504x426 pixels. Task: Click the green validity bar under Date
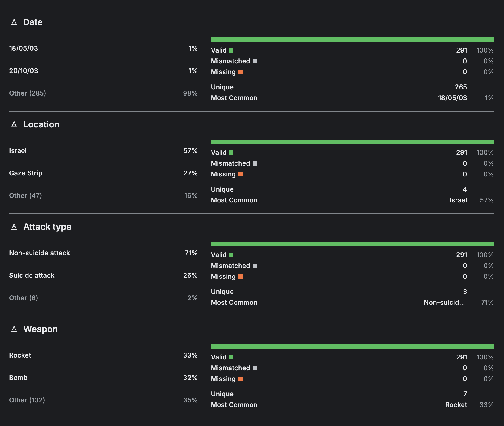pyautogui.click(x=352, y=40)
